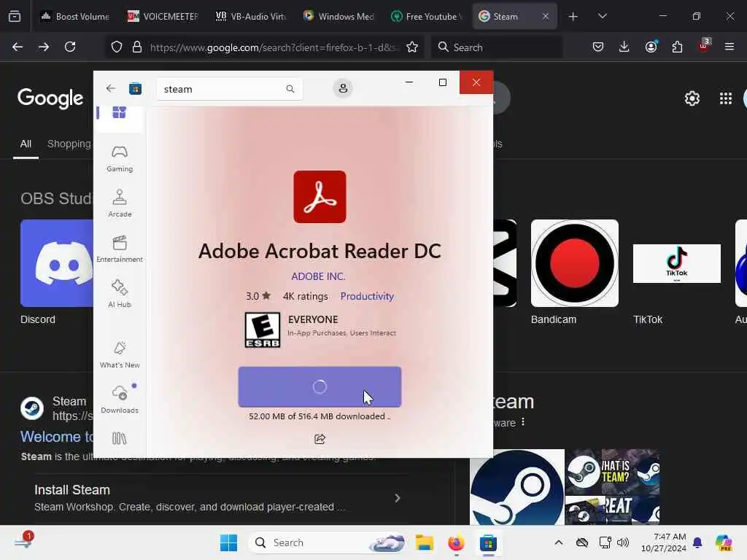This screenshot has height=560, width=747.
Task: Open Gaming section in Microsoft Store sidebar
Action: 120,158
